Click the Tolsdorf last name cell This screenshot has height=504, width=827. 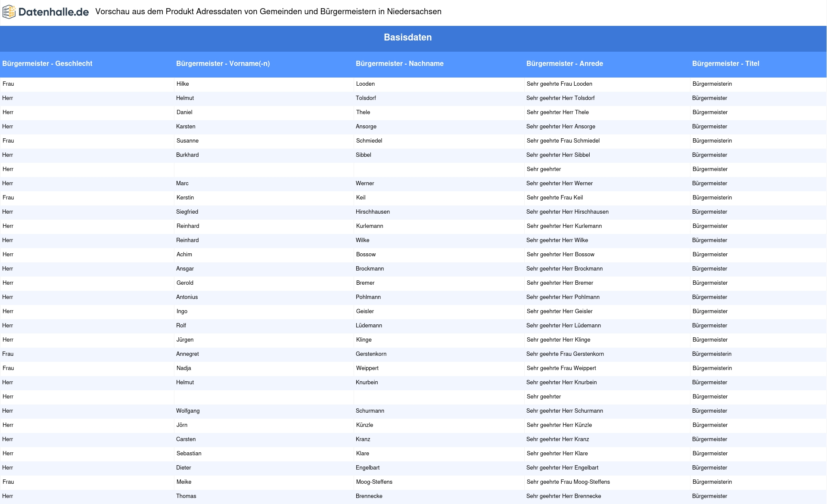point(366,98)
